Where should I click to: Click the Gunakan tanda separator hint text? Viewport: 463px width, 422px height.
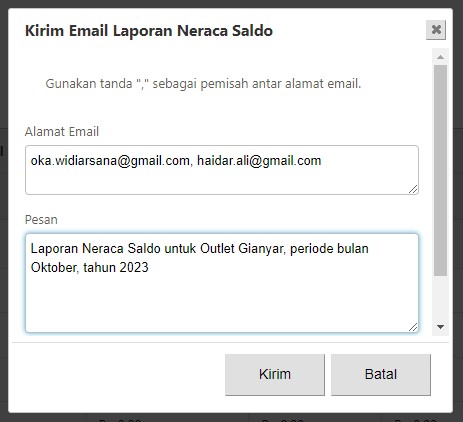pos(203,84)
